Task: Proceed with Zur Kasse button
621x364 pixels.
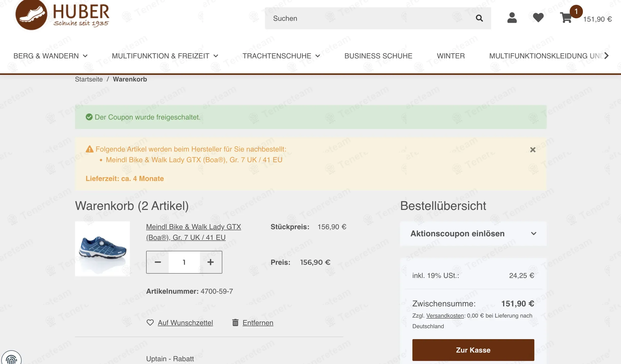Action: 473,350
